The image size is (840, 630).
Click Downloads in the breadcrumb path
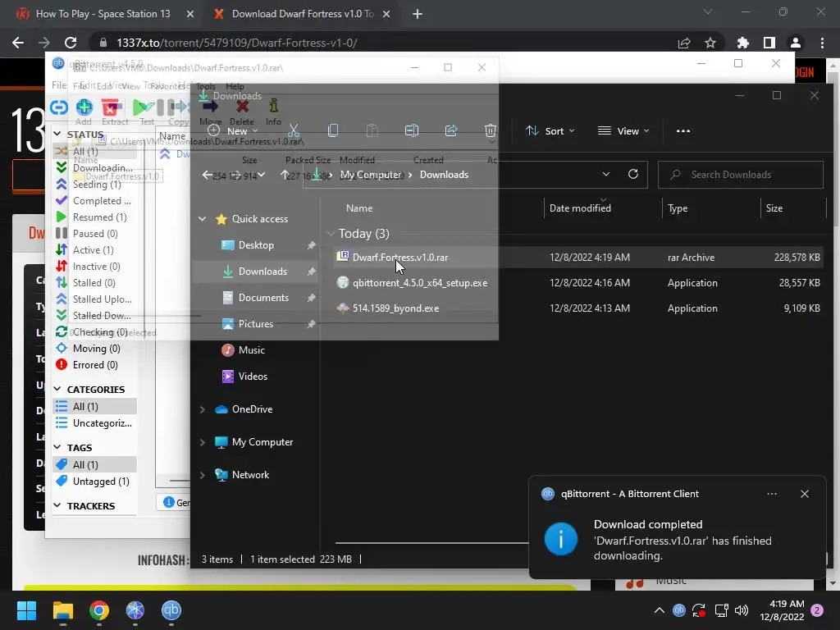(444, 175)
